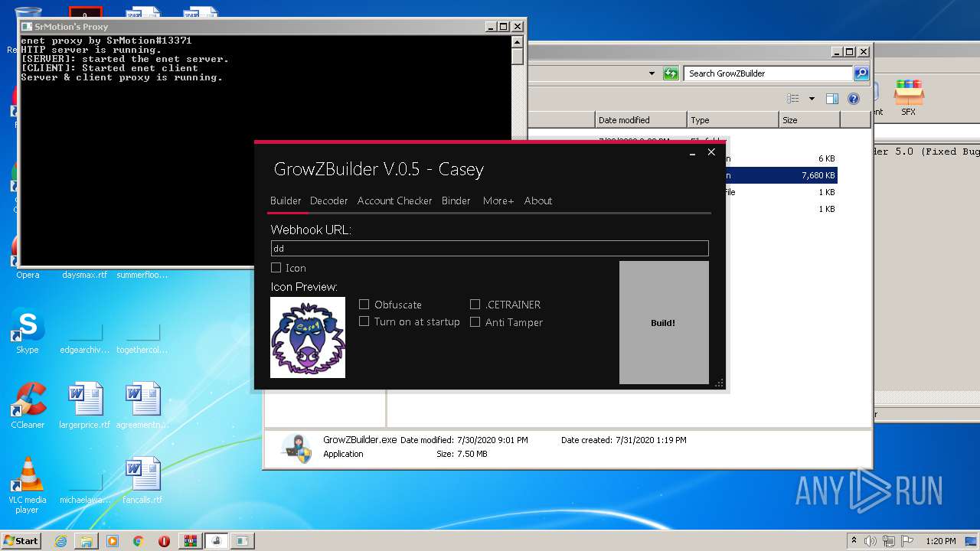
Task: Click the network tray icon
Action: click(888, 541)
